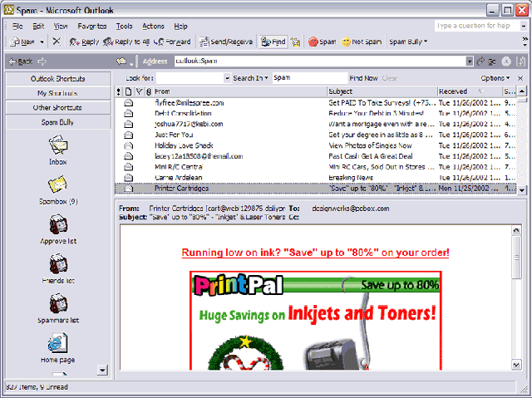Go Back using the back arrow
Screen dimensions: 532x398
point(20,61)
